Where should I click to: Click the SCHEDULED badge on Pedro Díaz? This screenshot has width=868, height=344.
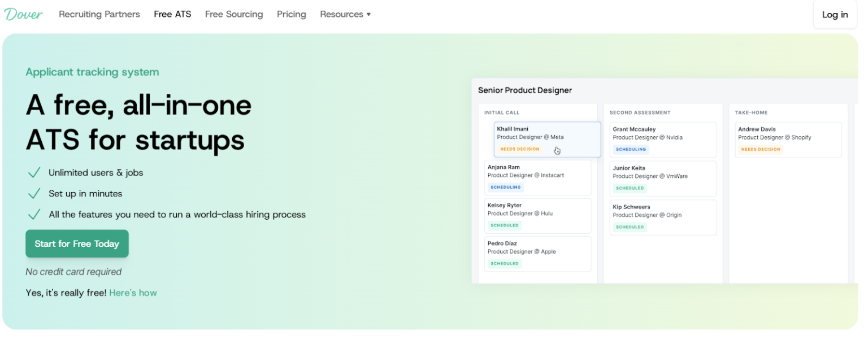tap(504, 263)
